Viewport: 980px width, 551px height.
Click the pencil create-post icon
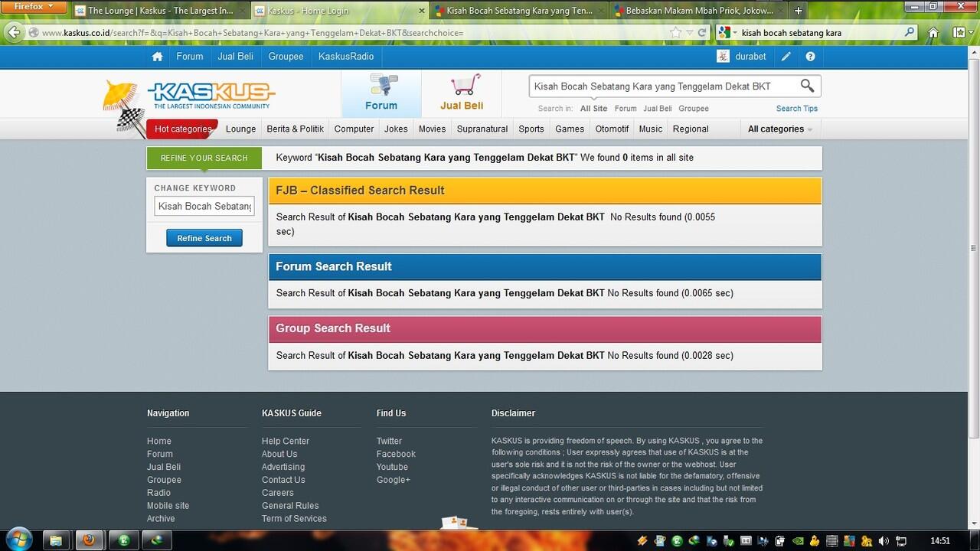click(786, 57)
